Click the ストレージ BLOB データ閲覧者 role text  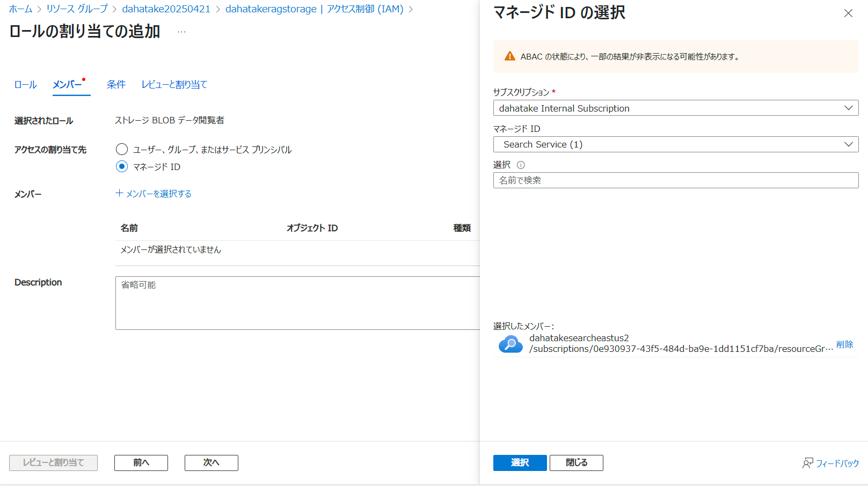169,120
